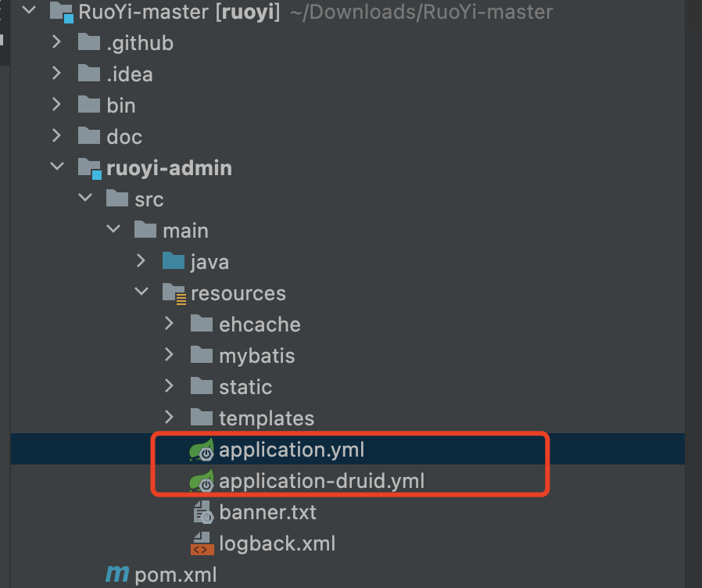The image size is (702, 588).
Task: Click the Spring icon of application-druid.yml
Action: coord(202,481)
